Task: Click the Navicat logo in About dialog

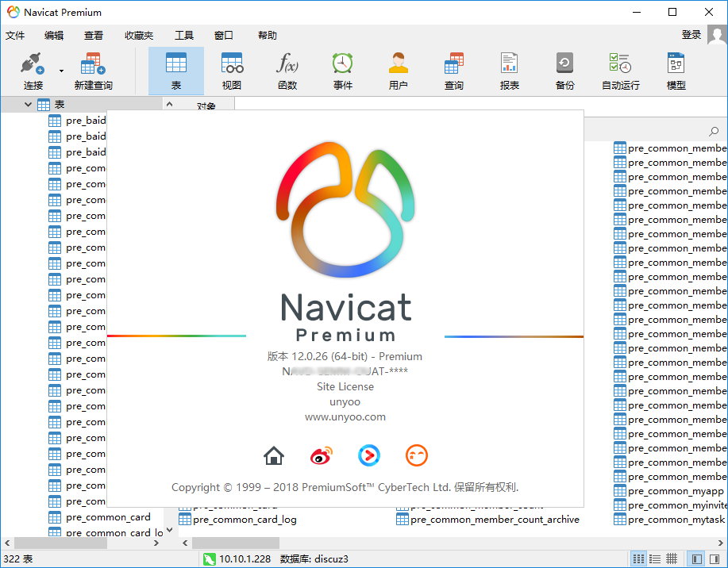Action: (x=345, y=209)
